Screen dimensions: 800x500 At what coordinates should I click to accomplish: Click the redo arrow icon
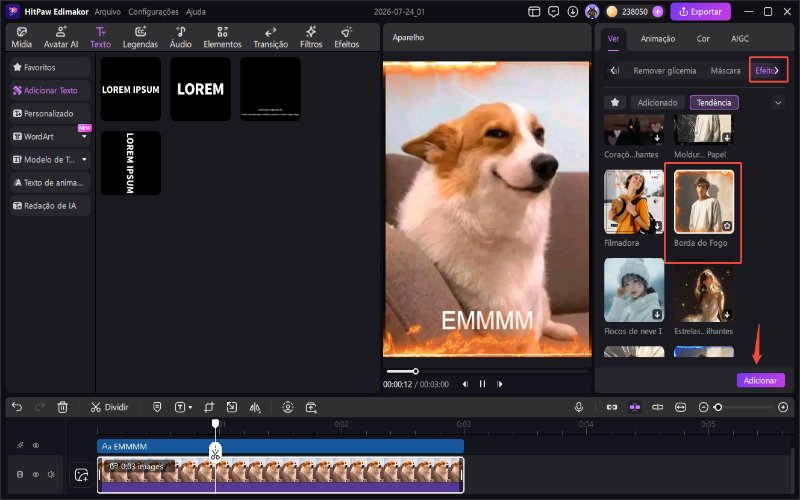pyautogui.click(x=40, y=407)
